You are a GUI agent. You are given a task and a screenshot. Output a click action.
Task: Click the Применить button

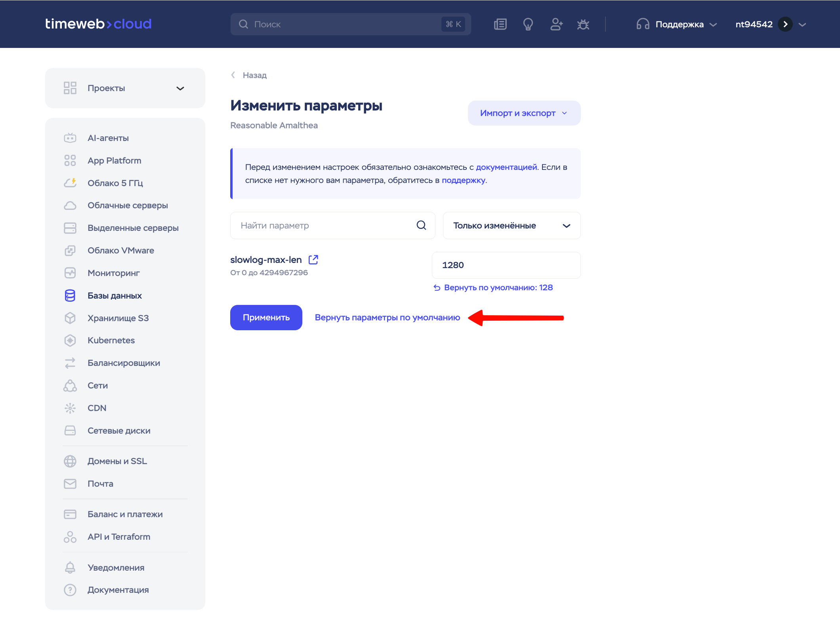pyautogui.click(x=266, y=318)
